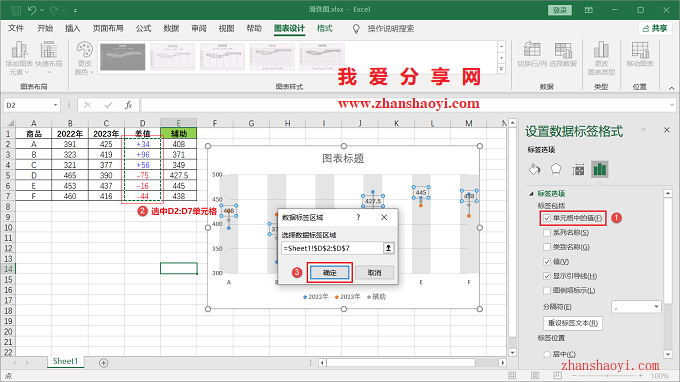Expand the formula bar arrow
This screenshot has height=382, width=680.
[x=672, y=104]
